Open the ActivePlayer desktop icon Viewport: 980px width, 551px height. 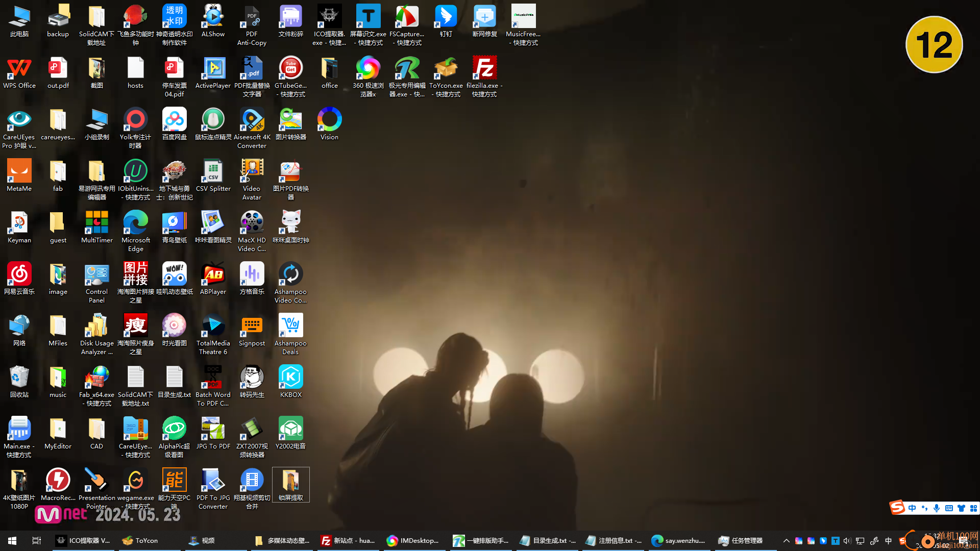[x=213, y=73]
